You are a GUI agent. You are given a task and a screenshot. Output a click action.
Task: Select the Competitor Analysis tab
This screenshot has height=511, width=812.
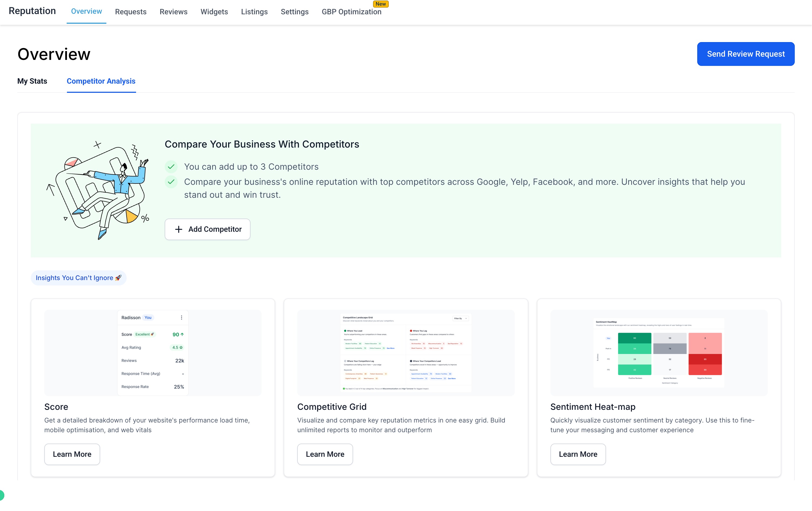(101, 81)
